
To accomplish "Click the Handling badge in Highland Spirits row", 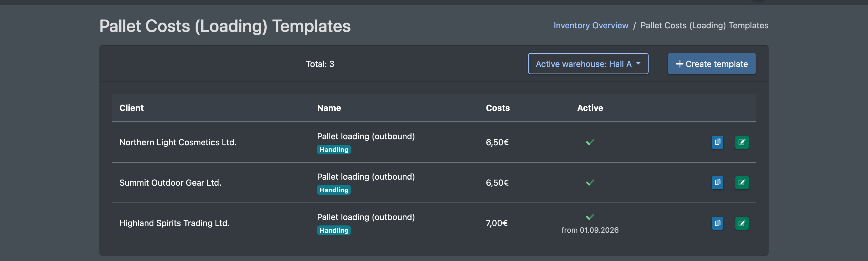I will [x=334, y=230].
